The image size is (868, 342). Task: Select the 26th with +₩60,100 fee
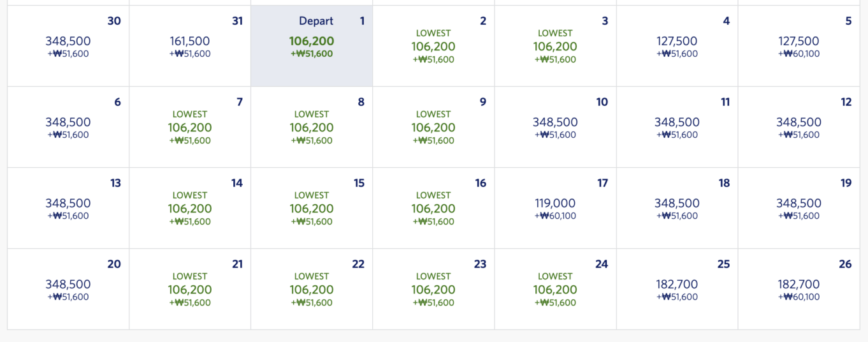click(799, 289)
